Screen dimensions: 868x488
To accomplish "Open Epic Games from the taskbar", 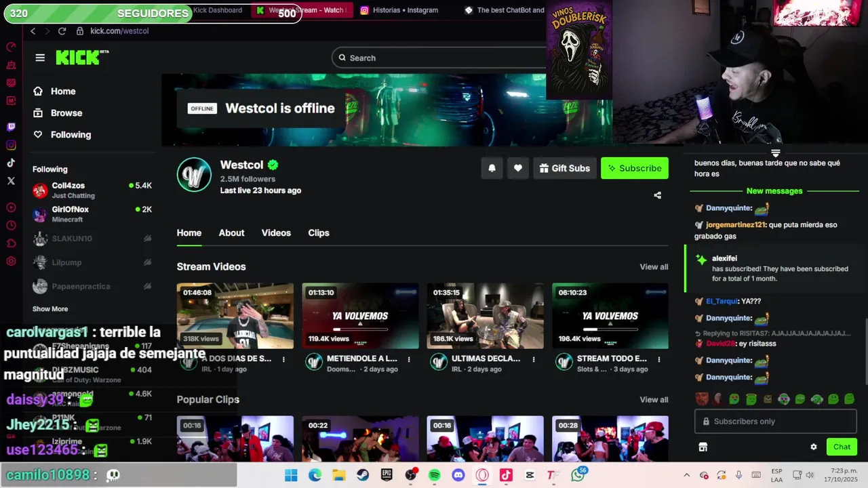I will click(x=387, y=475).
